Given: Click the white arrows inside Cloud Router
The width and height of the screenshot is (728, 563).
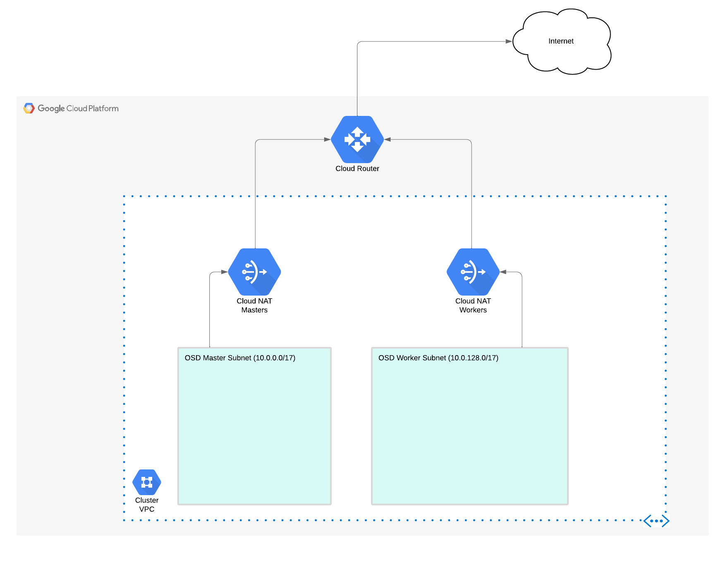Looking at the screenshot, I should (x=358, y=140).
